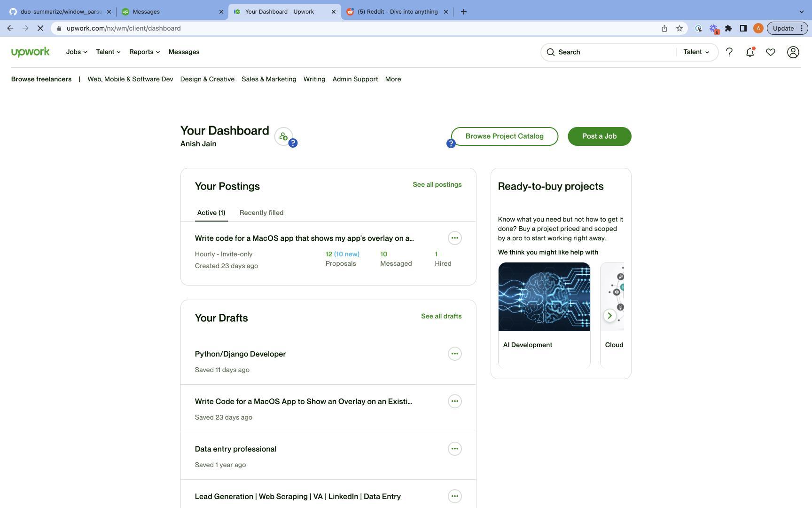Open the account profile avatar icon
Image resolution: width=812 pixels, height=508 pixels.
[793, 52]
